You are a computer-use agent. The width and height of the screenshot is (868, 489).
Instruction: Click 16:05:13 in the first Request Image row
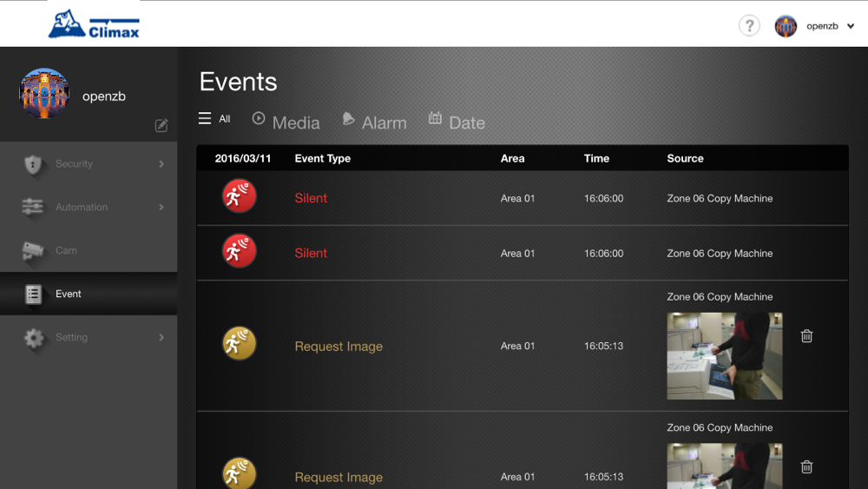[603, 346]
